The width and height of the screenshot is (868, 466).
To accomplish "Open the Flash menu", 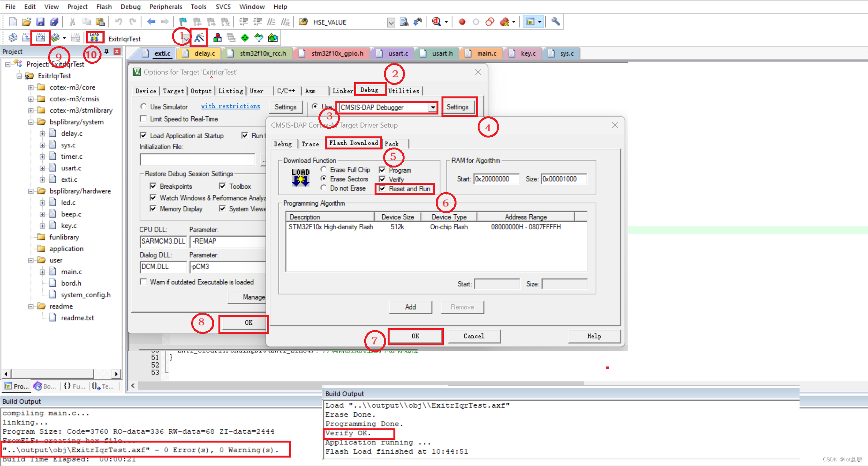I will pyautogui.click(x=104, y=7).
